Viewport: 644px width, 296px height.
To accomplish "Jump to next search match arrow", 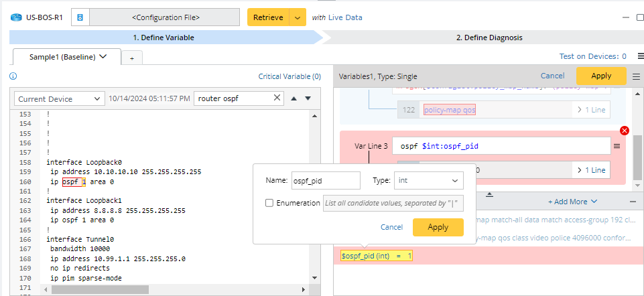I will [x=308, y=98].
